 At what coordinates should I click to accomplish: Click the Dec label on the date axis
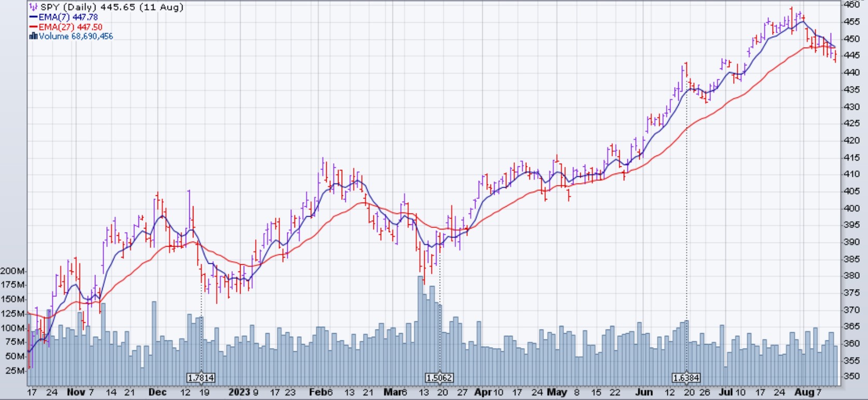point(157,392)
